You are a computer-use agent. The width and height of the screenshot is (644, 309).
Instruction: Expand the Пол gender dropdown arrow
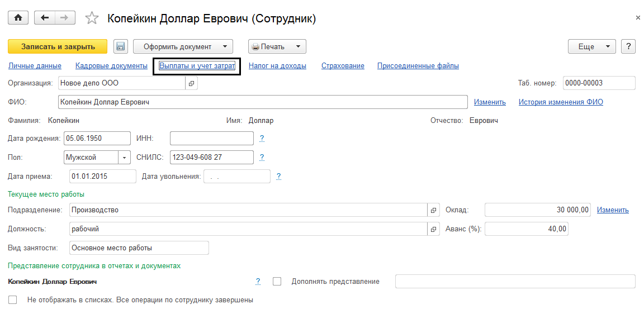point(124,157)
